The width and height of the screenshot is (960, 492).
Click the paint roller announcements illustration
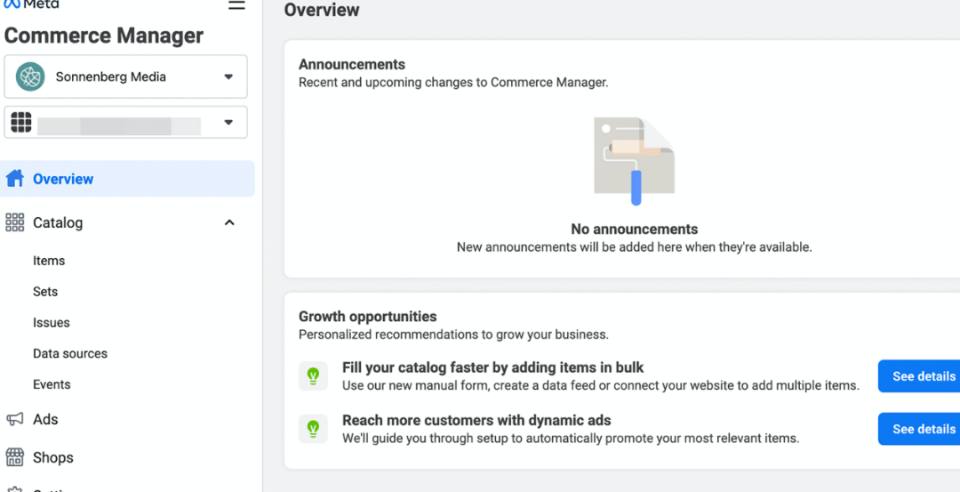634,162
